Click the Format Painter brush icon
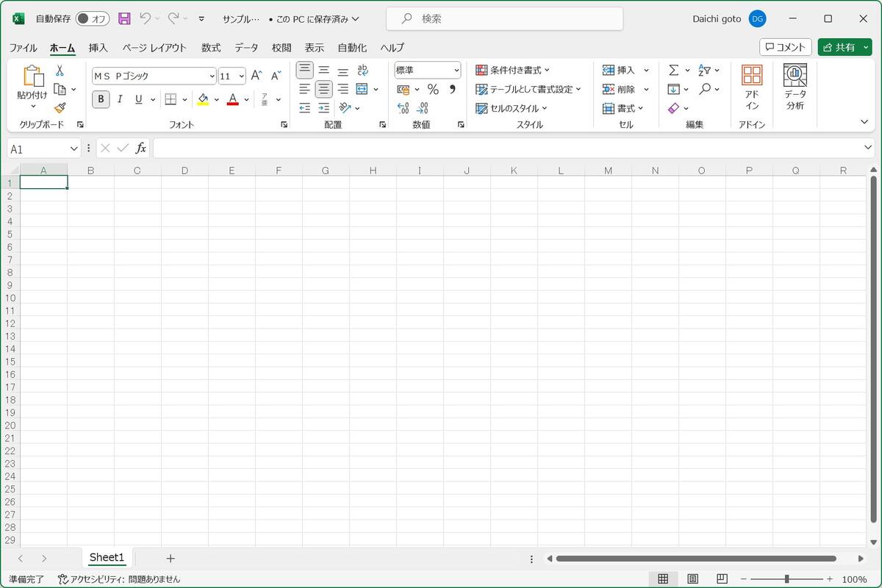The width and height of the screenshot is (882, 588). pyautogui.click(x=60, y=108)
